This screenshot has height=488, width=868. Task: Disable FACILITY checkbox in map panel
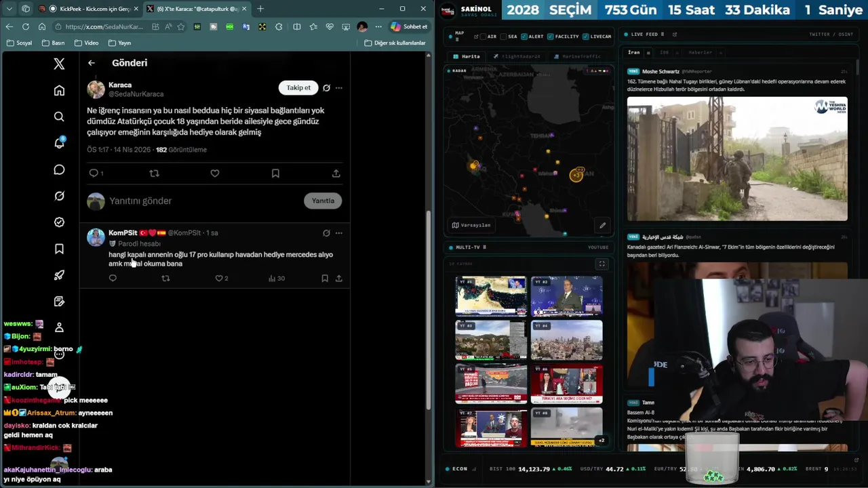(550, 37)
